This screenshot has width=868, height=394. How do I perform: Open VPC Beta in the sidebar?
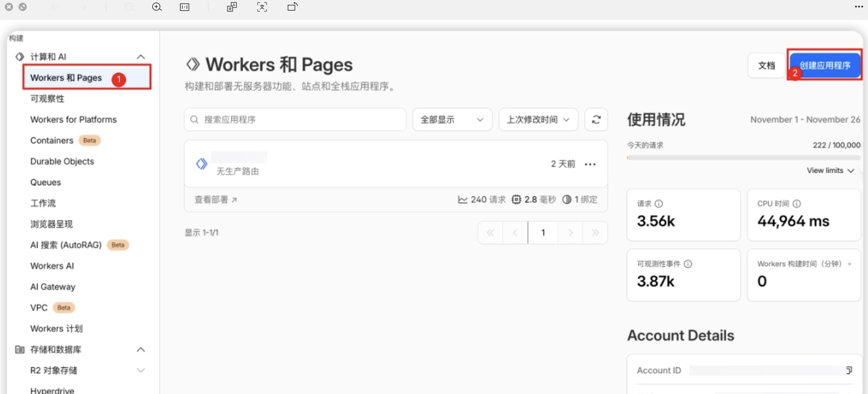click(52, 308)
